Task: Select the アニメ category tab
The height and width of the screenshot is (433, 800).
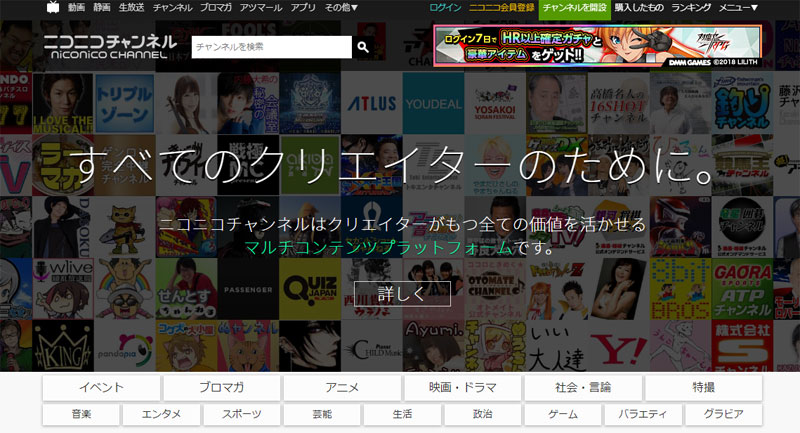Action: pyautogui.click(x=341, y=387)
